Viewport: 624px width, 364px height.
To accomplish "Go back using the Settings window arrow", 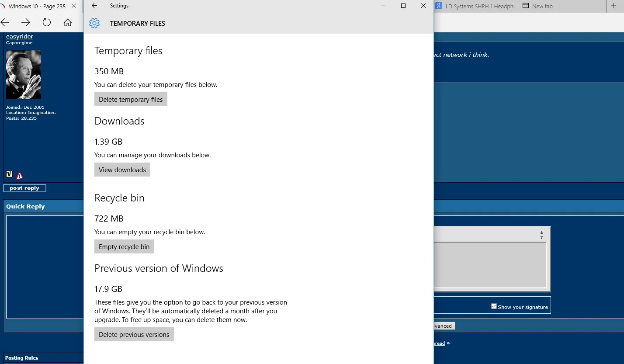I will pyautogui.click(x=94, y=6).
